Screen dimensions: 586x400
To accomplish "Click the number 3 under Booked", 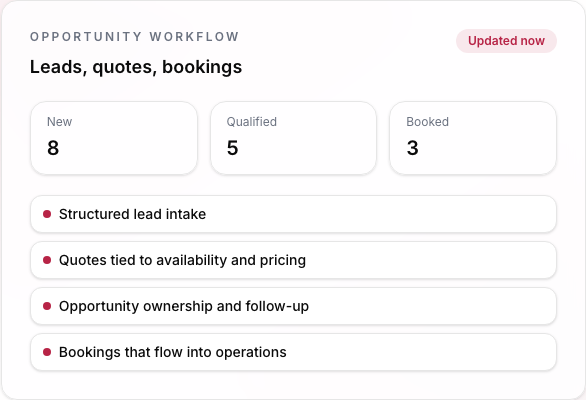I will tap(413, 148).
